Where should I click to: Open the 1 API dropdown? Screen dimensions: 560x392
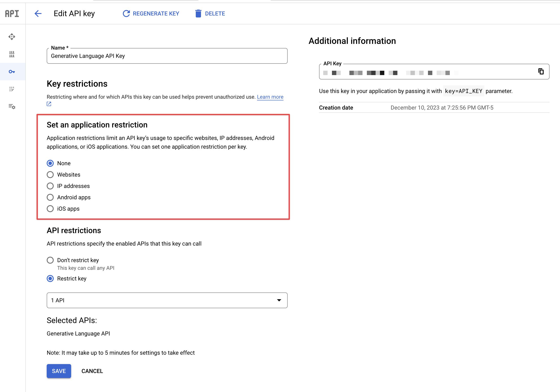(167, 300)
